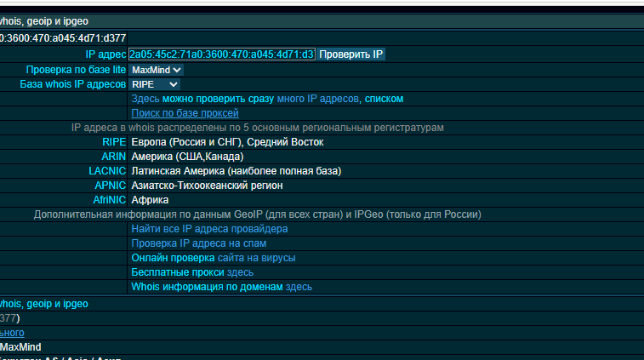The width and height of the screenshot is (644, 360).
Task: Click the IPv6 address text ending d377
Action: click(x=63, y=38)
